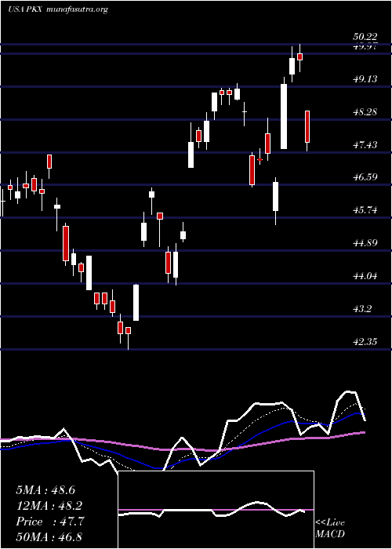Image resolution: width=392 pixels, height=549 pixels.
Task: Select the 42.35 price axis label
Action: (x=365, y=341)
